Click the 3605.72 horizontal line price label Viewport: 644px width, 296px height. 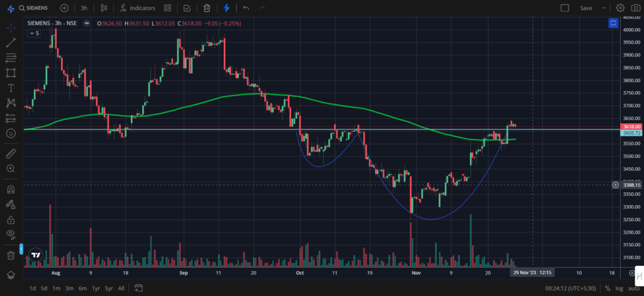click(631, 133)
